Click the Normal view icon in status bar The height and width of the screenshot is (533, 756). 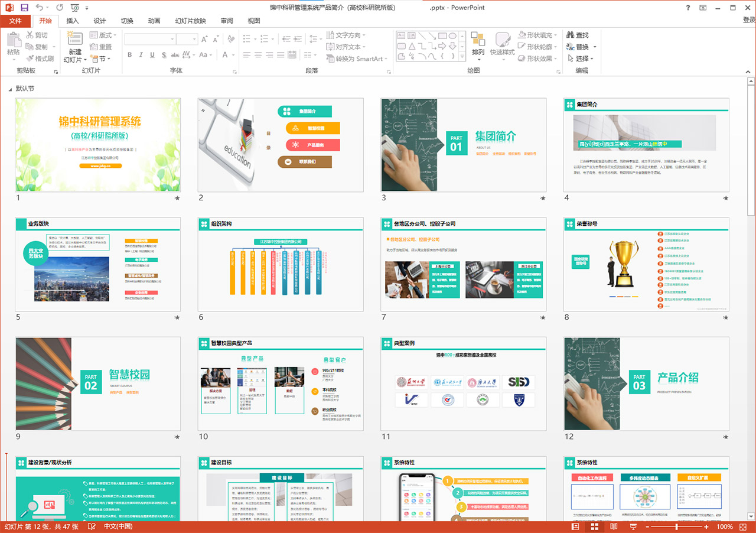pos(575,526)
